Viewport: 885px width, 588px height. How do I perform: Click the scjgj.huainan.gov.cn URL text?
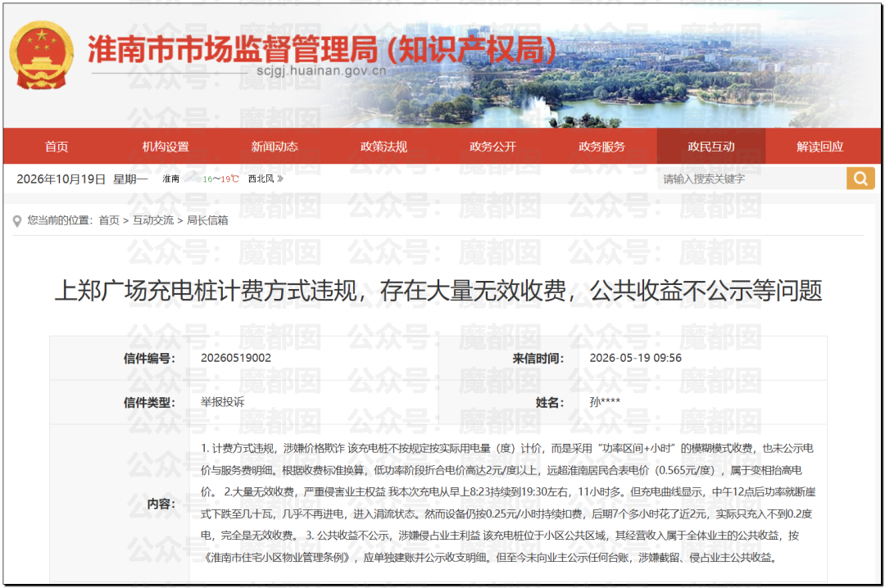[x=321, y=71]
